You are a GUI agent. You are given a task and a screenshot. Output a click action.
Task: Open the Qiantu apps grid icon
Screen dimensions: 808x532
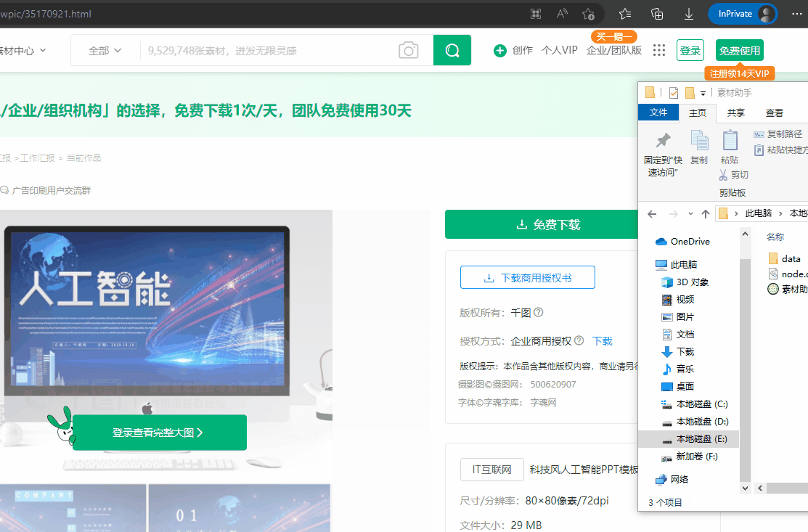pos(659,50)
